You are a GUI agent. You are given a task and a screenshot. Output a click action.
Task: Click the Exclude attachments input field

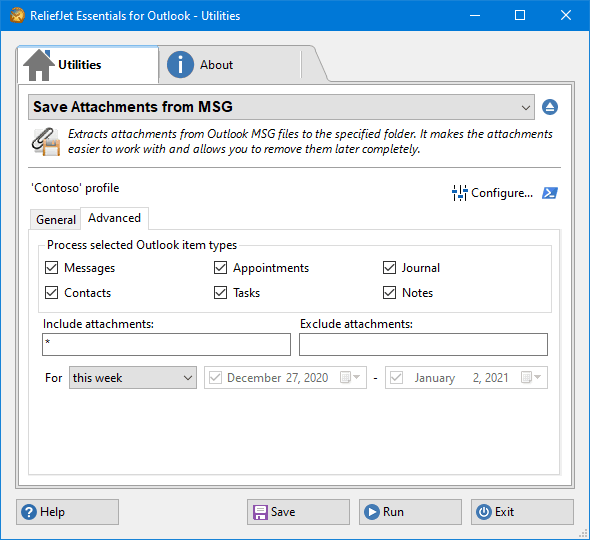tap(423, 344)
